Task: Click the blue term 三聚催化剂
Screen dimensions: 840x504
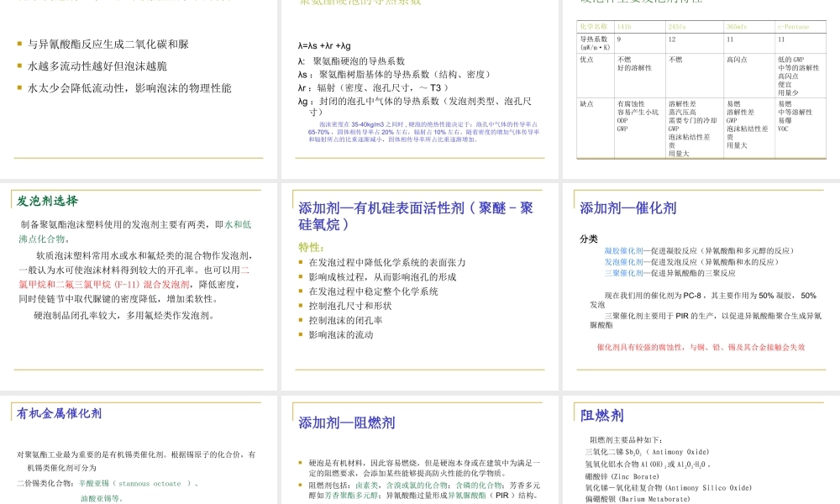Action: pyautogui.click(x=623, y=273)
